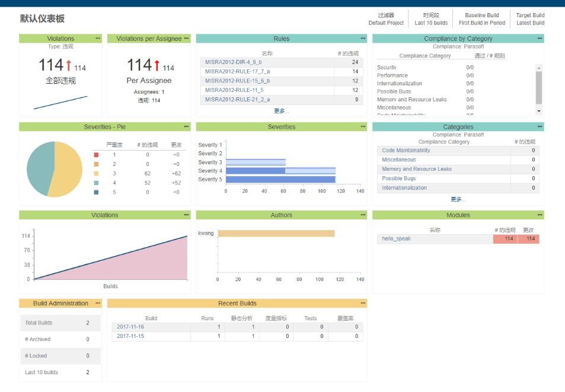This screenshot has width=565, height=392.
Task: Click severity 5 blue legend swatch
Action: click(96, 192)
